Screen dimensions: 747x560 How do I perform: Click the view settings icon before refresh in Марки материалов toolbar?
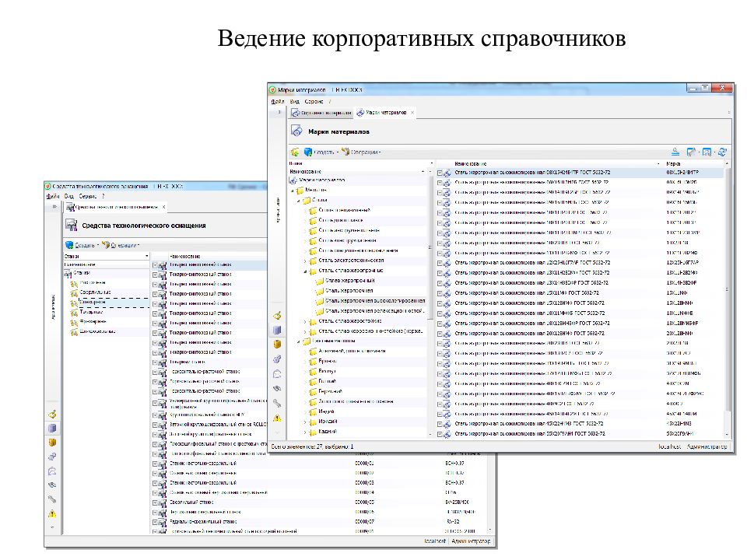[x=707, y=152]
